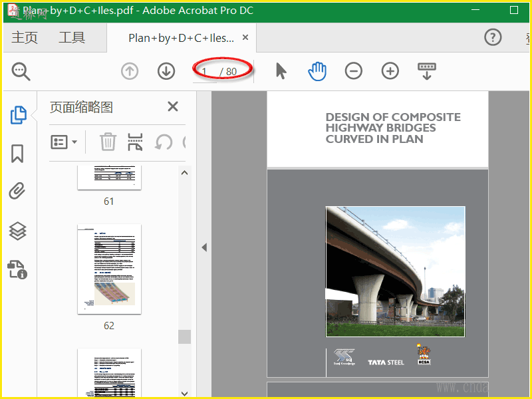532x399 pixels.
Task: Click the page break insert icon
Action: coord(135,142)
